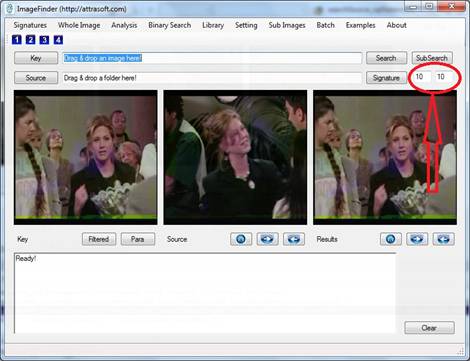Click the Search button
Viewport: 470px width, 361px height.
[386, 58]
